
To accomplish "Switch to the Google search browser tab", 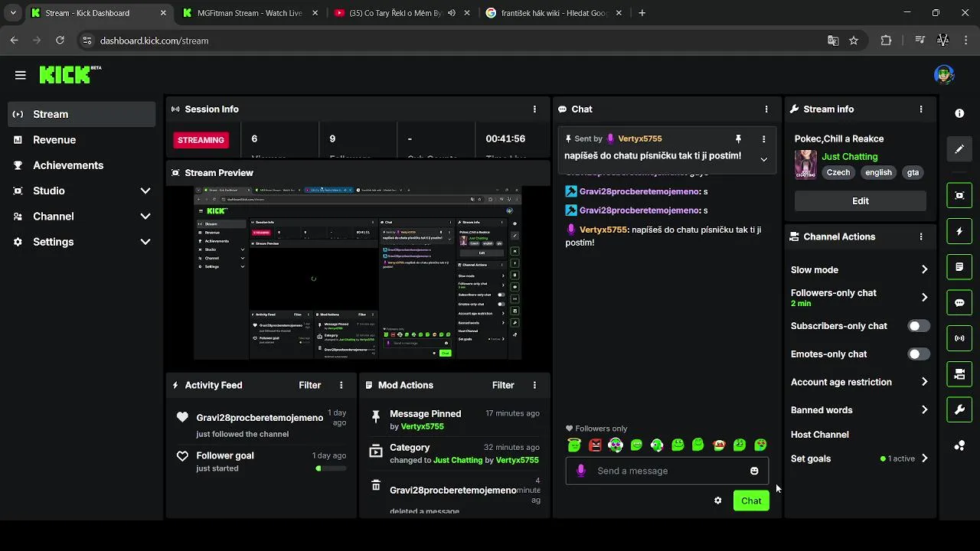I will tap(554, 13).
